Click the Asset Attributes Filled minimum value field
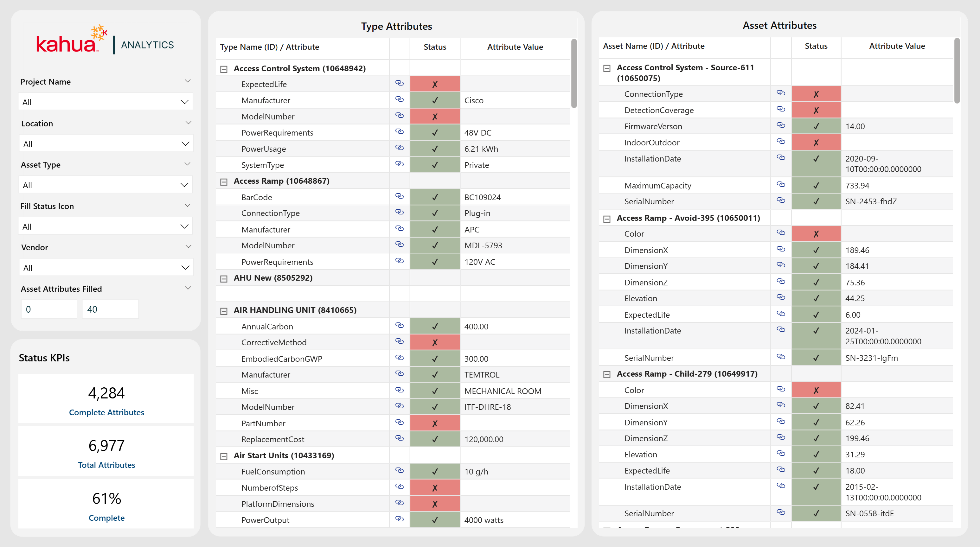 pyautogui.click(x=49, y=309)
